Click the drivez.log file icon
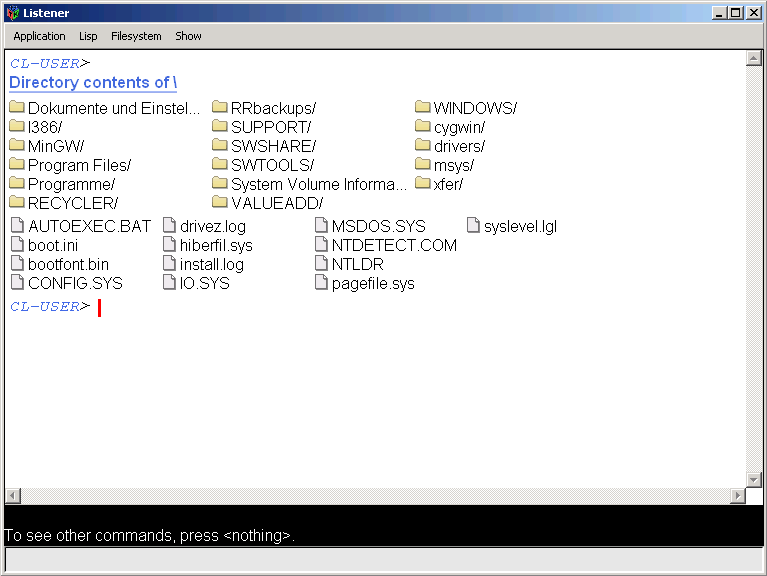 coord(169,225)
